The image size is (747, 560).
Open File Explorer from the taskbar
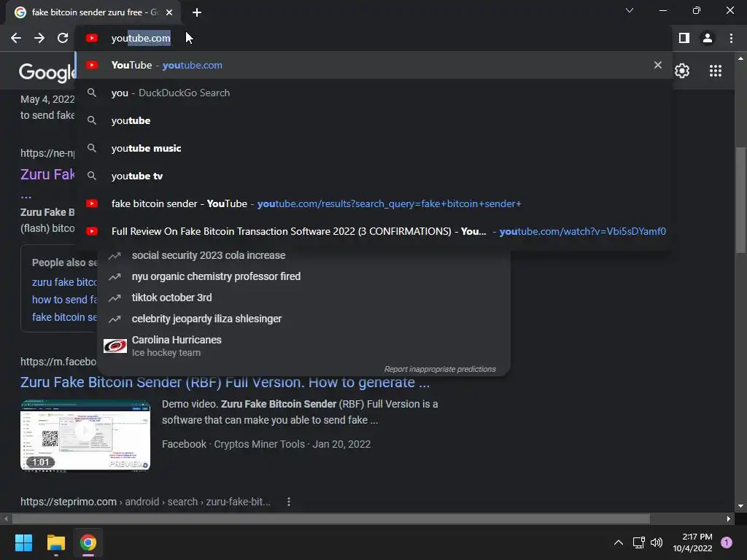pos(55,542)
